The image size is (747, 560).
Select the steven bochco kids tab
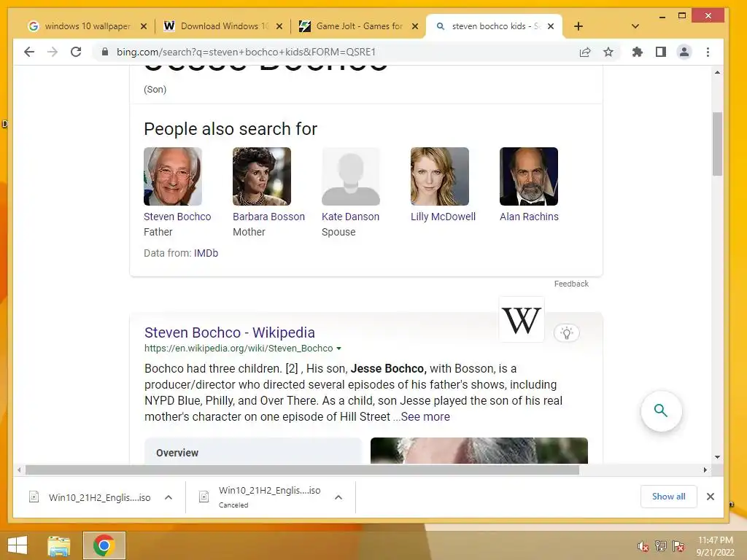click(494, 26)
